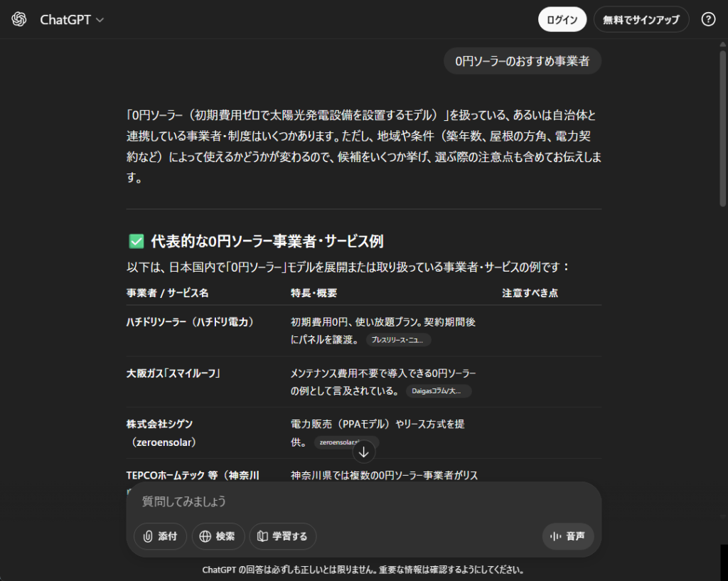Toggle 検索 search mode on
The width and height of the screenshot is (728, 581).
pos(218,536)
